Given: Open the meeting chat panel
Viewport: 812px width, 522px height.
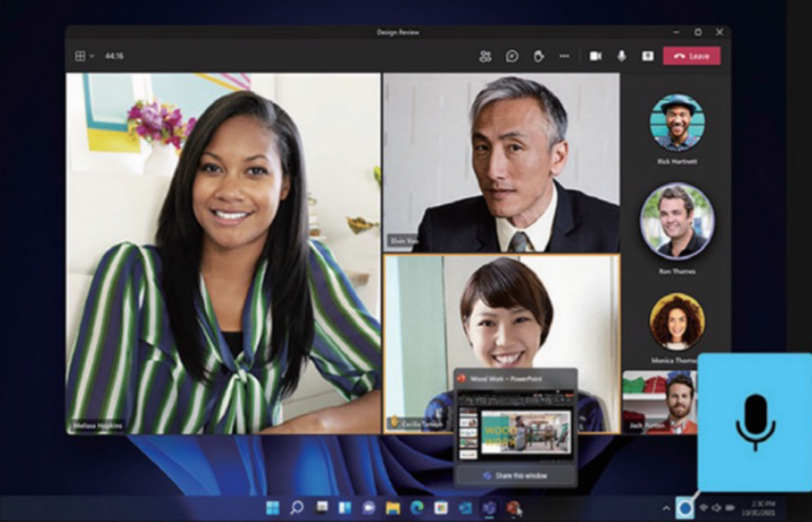Looking at the screenshot, I should point(512,56).
